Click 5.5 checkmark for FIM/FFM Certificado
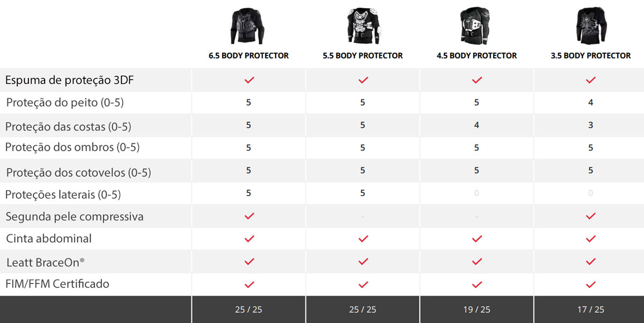Image resolution: width=644 pixels, height=323 pixels. [363, 284]
